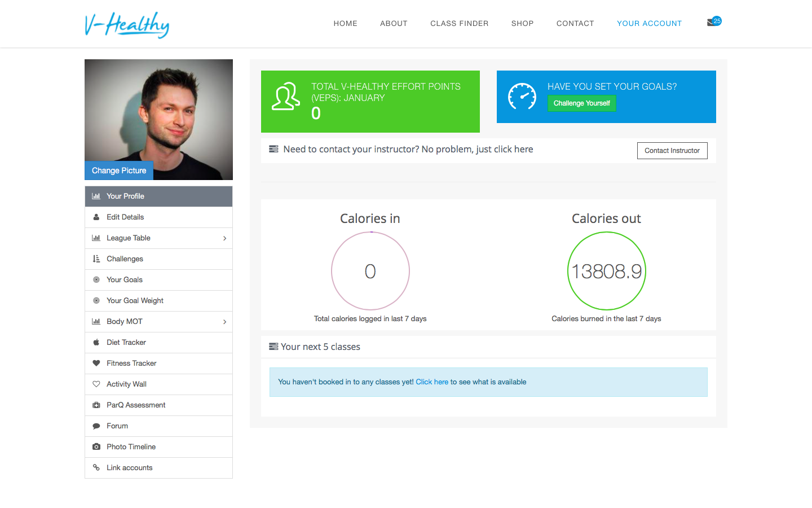Image resolution: width=812 pixels, height=508 pixels.
Task: Open Your Goals in sidebar
Action: (x=158, y=280)
